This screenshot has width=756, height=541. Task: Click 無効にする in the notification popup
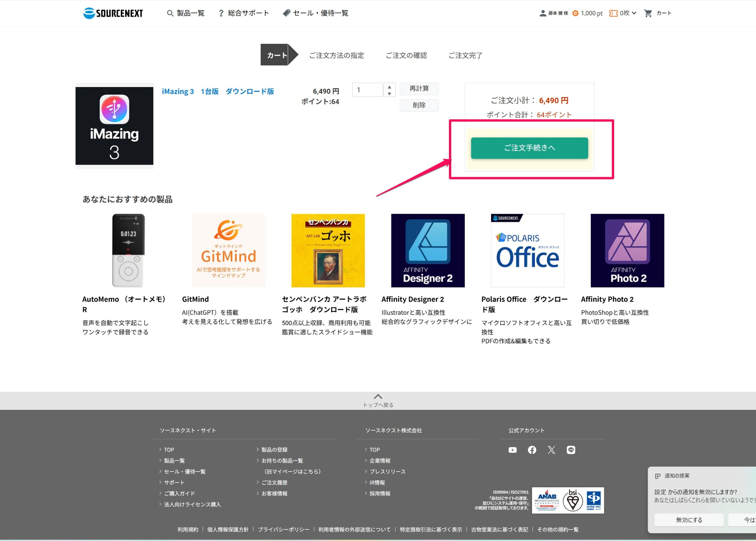tap(689, 520)
